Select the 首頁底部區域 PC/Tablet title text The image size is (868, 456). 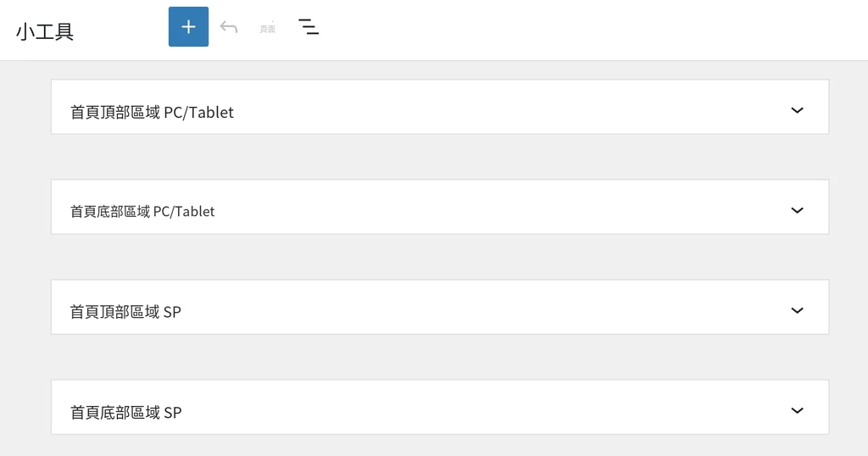click(142, 211)
